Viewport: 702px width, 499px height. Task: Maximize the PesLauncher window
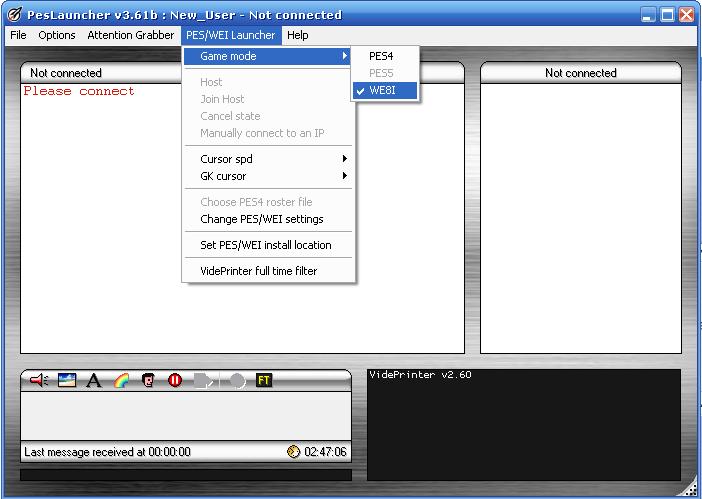[x=667, y=15]
